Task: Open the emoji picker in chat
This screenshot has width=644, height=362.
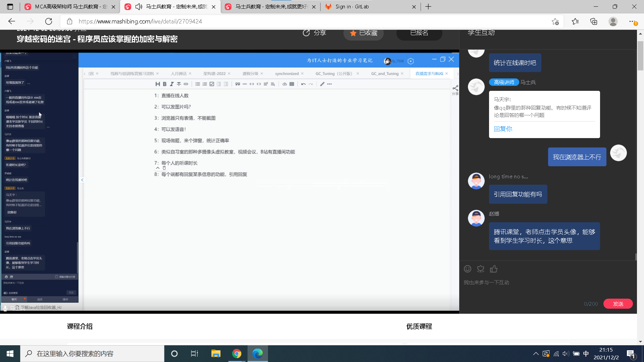Action: coord(468,269)
